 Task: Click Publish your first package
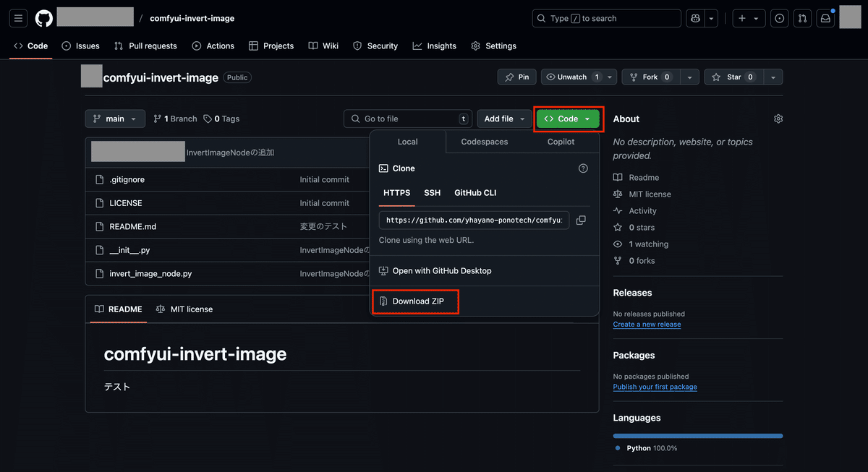[x=655, y=387]
